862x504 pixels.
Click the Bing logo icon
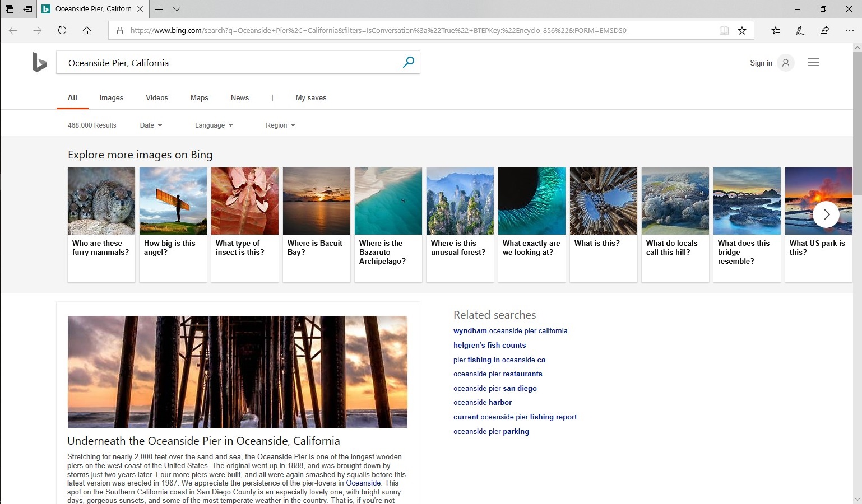pos(39,62)
